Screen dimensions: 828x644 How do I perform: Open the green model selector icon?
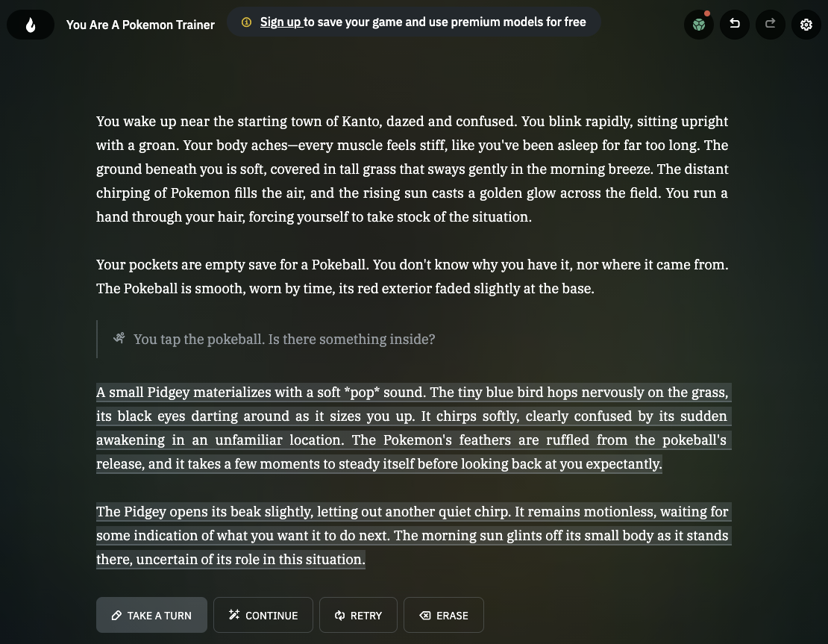tap(699, 25)
